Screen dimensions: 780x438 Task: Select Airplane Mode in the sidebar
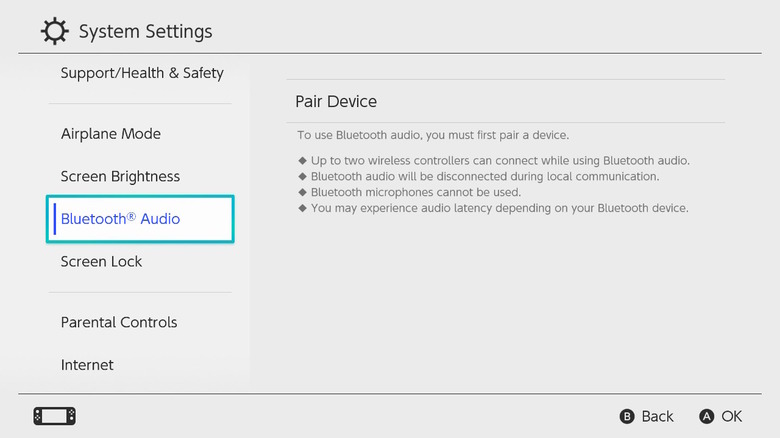111,134
